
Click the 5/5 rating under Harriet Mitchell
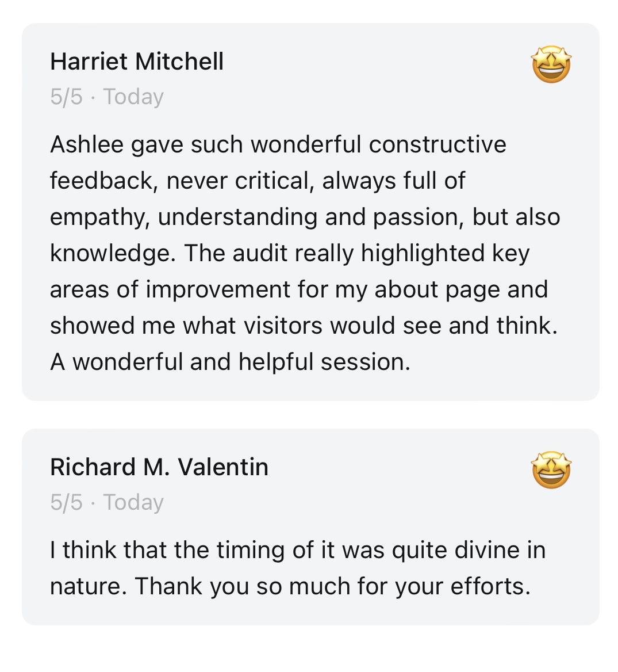click(x=66, y=97)
